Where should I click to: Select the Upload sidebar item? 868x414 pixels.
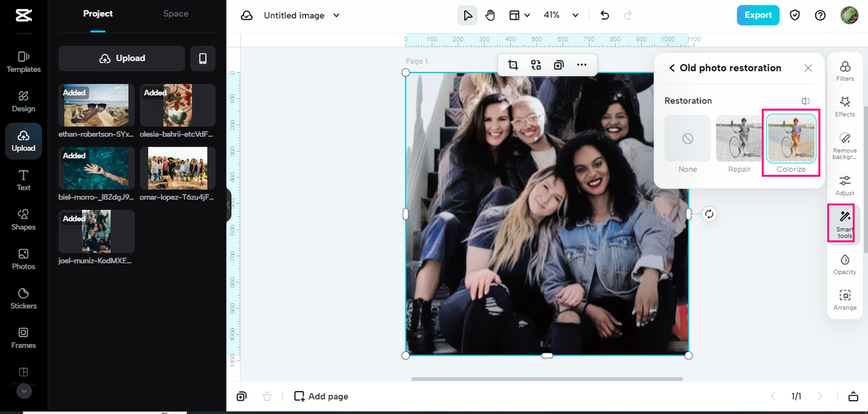coord(23,140)
